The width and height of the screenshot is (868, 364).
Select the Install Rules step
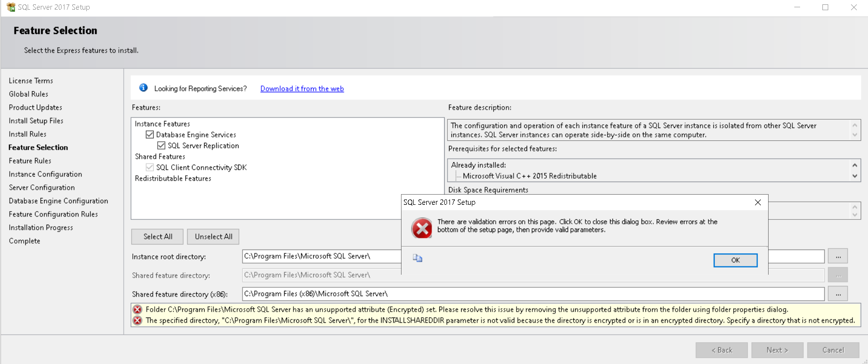(28, 134)
